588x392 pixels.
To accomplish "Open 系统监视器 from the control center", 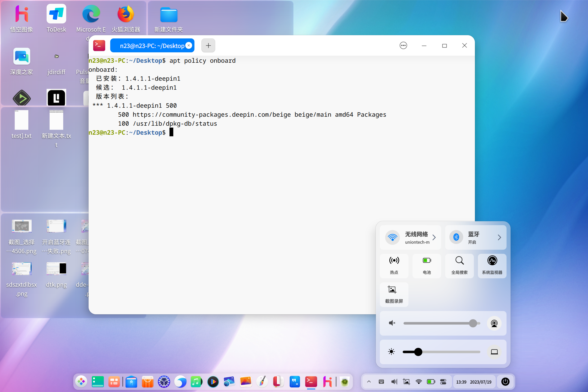I will coord(492,266).
